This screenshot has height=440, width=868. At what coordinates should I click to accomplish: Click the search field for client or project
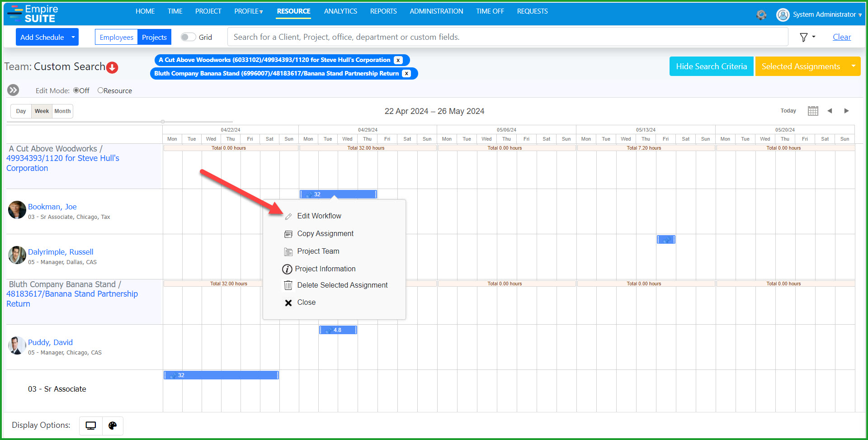pyautogui.click(x=508, y=37)
